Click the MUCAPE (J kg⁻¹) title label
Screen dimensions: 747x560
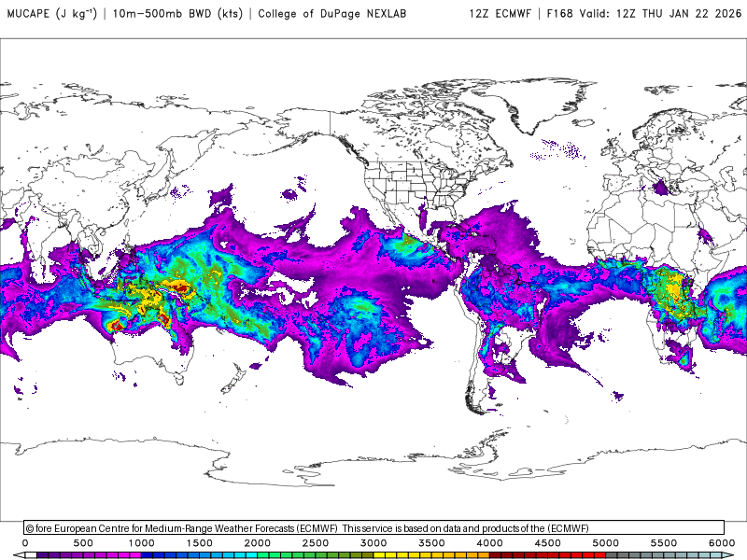pyautogui.click(x=52, y=13)
